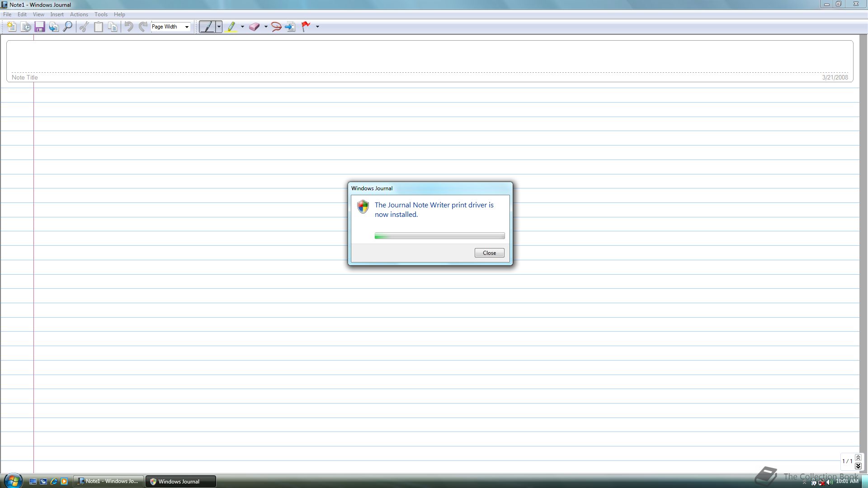This screenshot has height=488, width=868.
Task: Click the Insert/Remove Space tool icon
Action: click(x=291, y=27)
